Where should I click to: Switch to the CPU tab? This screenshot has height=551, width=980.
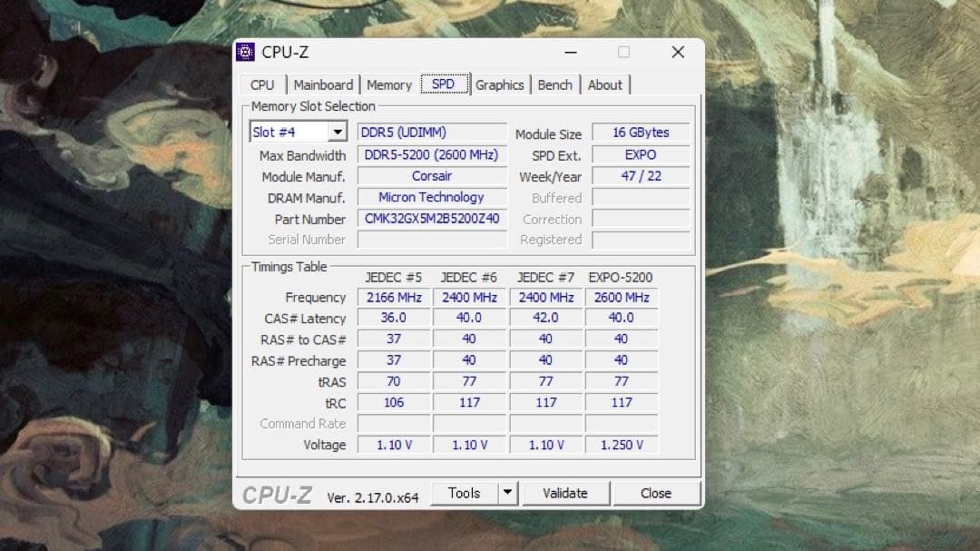(262, 85)
